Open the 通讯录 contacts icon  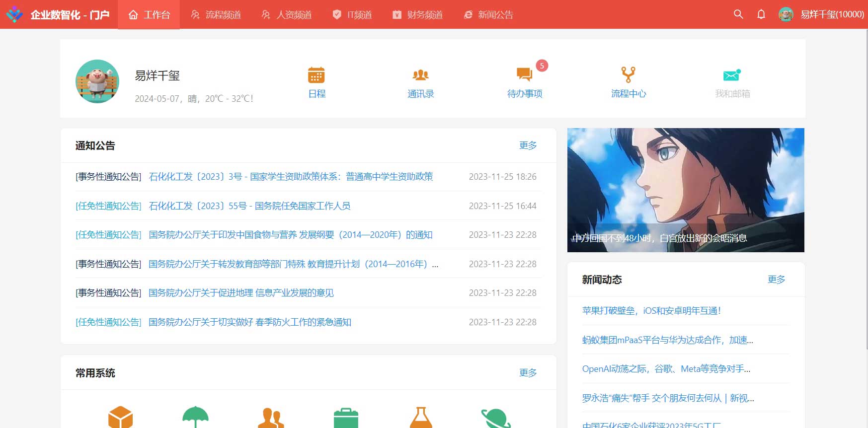(x=420, y=76)
